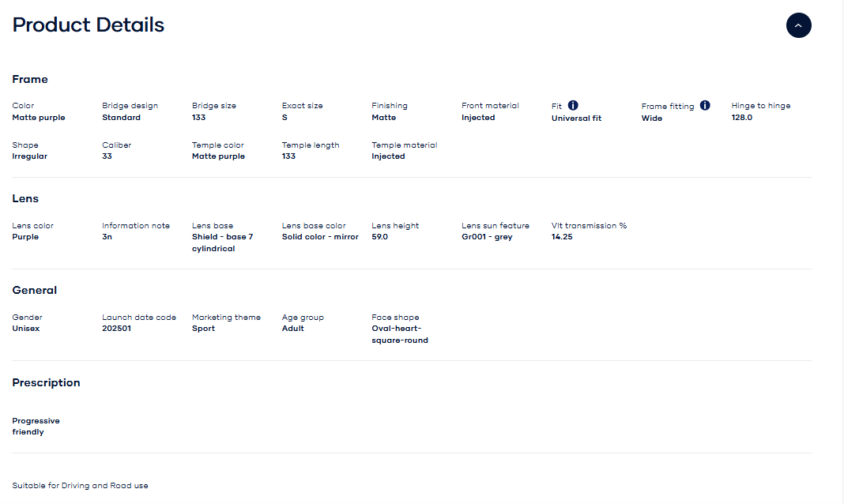Select the Wide frame fitting value
The width and height of the screenshot is (844, 504).
651,118
